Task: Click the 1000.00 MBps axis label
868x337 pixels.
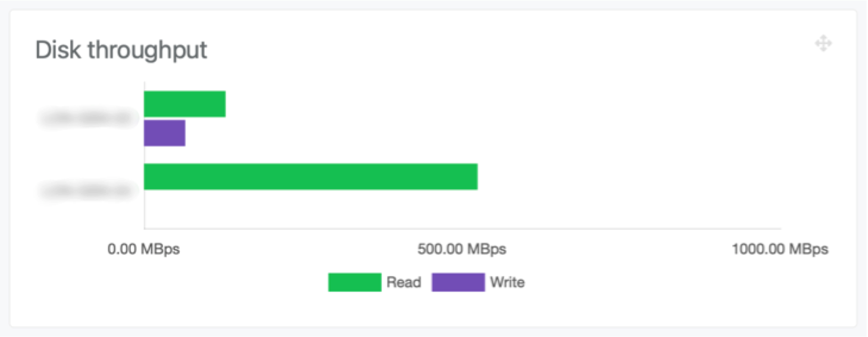Action: point(779,249)
